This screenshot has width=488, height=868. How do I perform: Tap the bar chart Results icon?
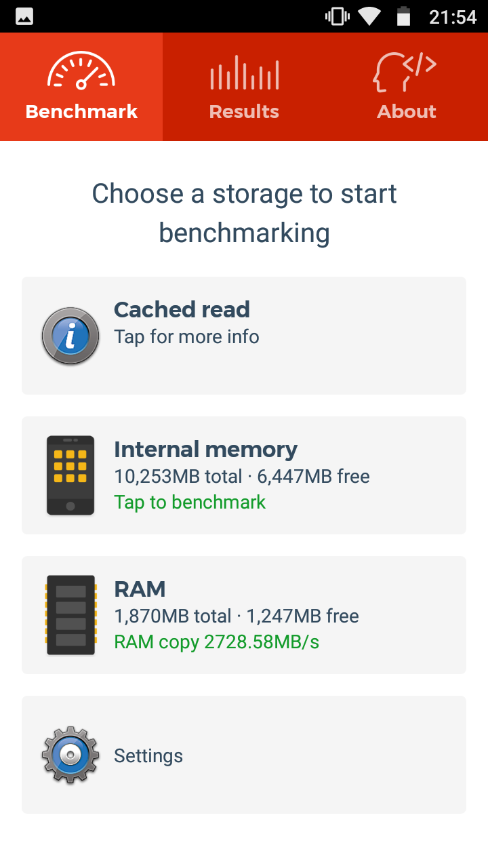coord(244,72)
